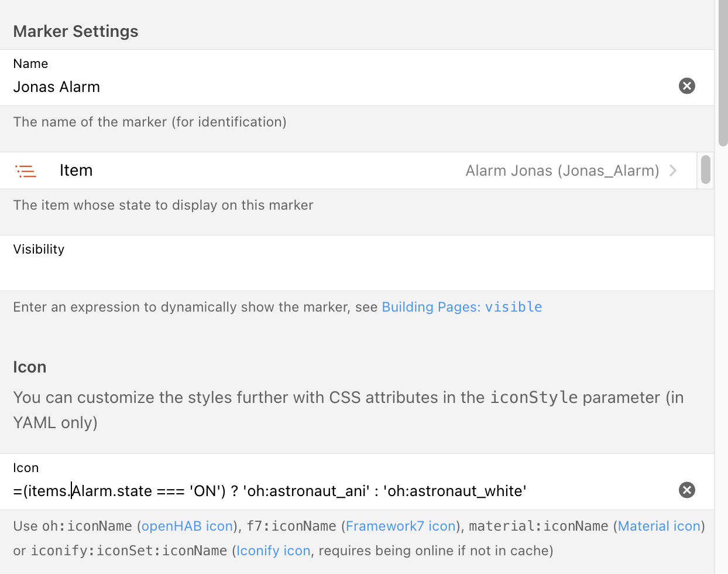
Task: Open the Building Pages: visible link
Action: point(462,307)
